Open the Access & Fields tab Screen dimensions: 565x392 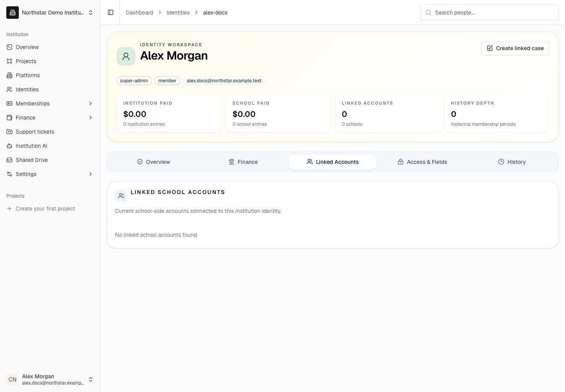click(422, 162)
